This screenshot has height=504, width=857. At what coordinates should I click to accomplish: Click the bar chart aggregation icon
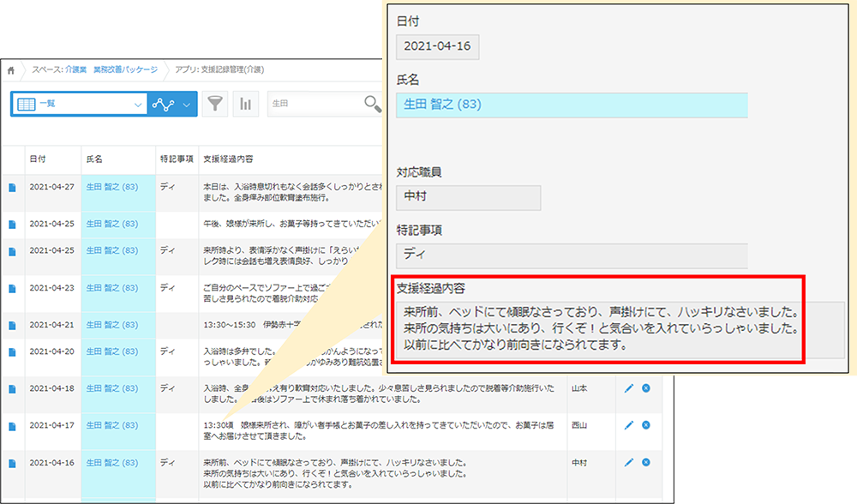tap(246, 103)
